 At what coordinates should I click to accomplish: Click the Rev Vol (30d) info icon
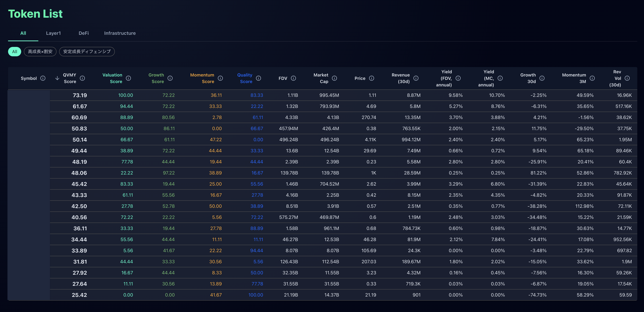pyautogui.click(x=627, y=78)
